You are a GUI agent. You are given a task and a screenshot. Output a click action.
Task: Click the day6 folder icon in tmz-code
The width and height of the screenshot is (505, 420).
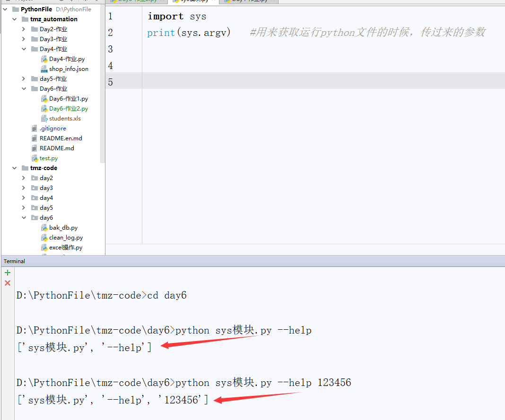35,218
